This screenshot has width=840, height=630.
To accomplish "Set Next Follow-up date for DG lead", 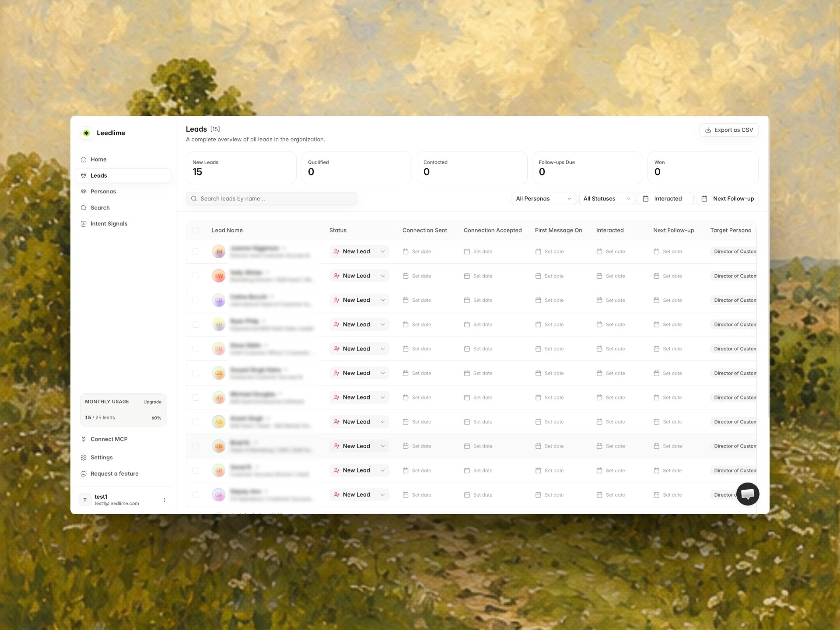I will pyautogui.click(x=668, y=349).
